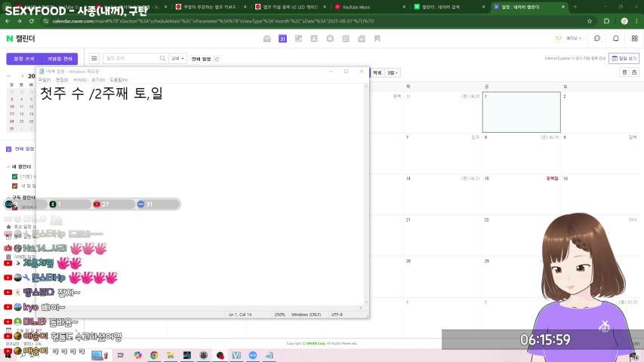Image resolution: width=644 pixels, height=362 pixels.
Task: Click Windows (CRLF) in Notepad status bar
Action: (x=306, y=314)
